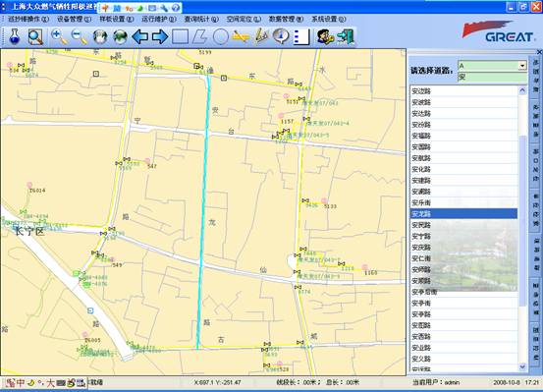The width and height of the screenshot is (543, 392).
Task: Click the road list scroll up arrow
Action: point(522,90)
